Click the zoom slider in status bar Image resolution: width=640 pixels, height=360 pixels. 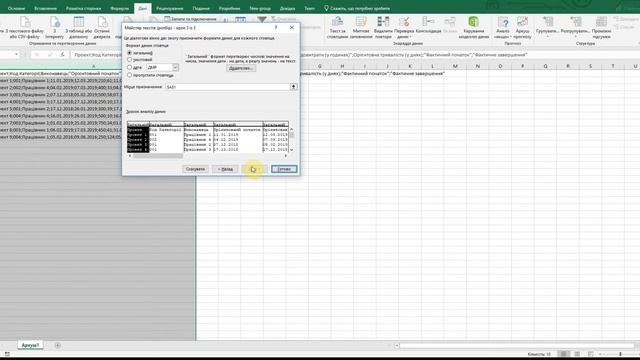point(620,354)
